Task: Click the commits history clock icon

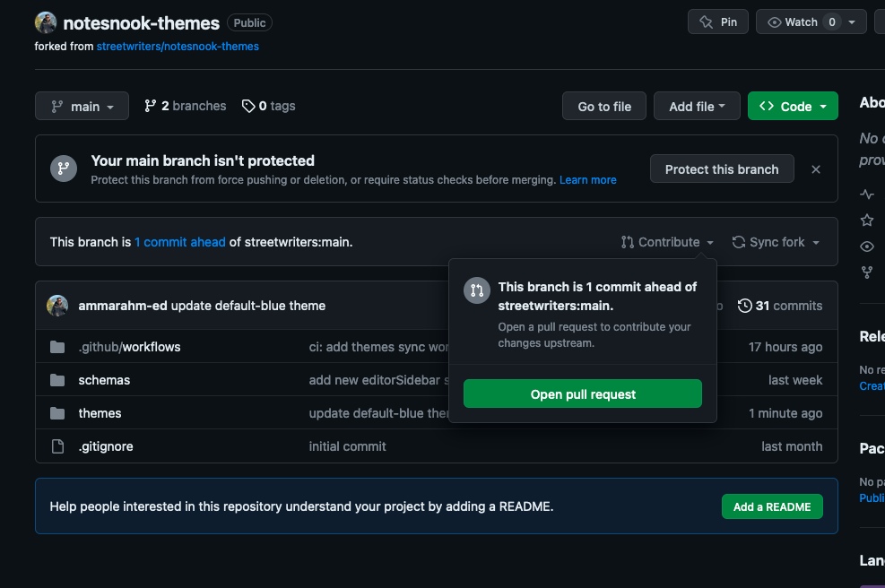Action: [744, 306]
